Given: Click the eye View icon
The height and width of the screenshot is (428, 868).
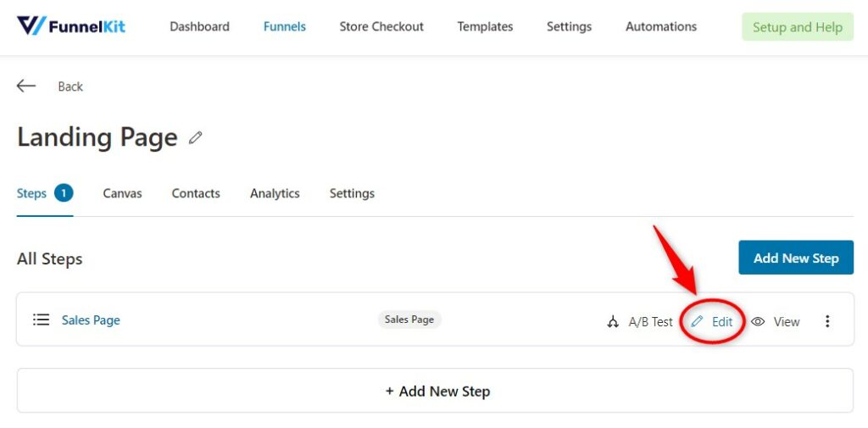Looking at the screenshot, I should tap(758, 322).
